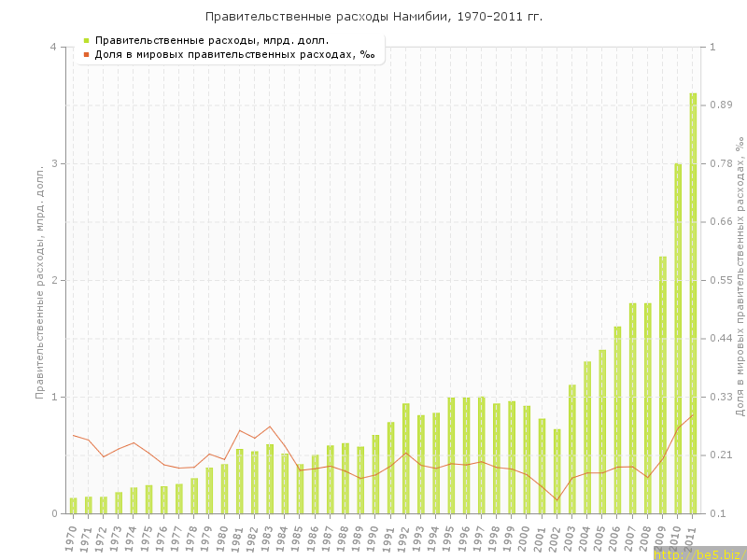Click the green legend marker for government spending
The image size is (747, 560).
point(86,40)
